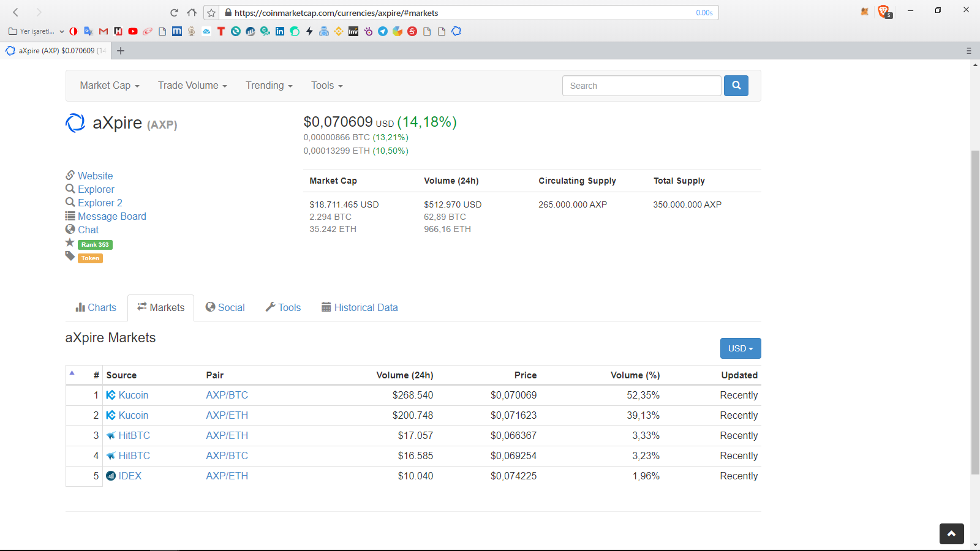Sort markets by Volume (%) header

635,375
